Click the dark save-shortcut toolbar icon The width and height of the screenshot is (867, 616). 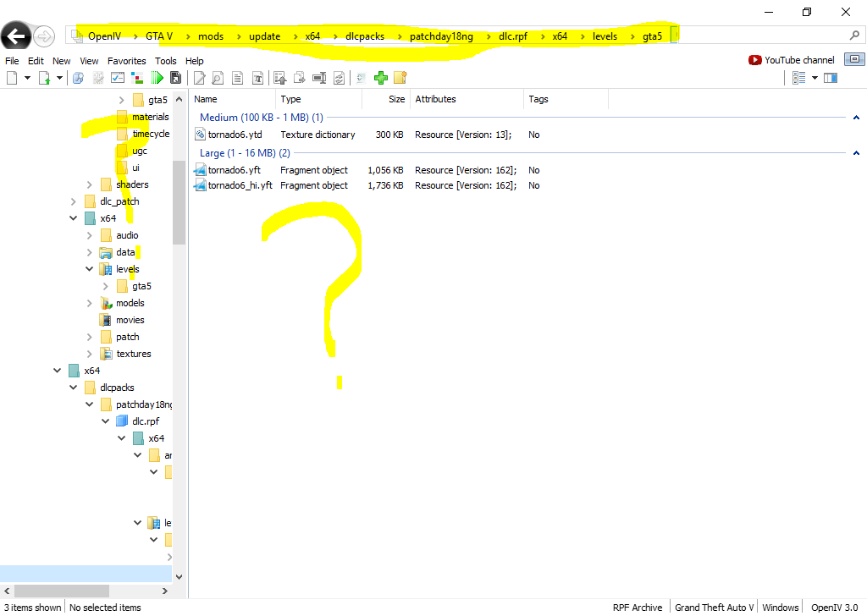175,78
